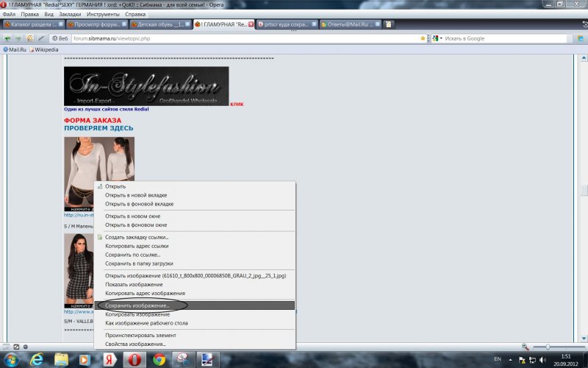Choose 'Открыть изображение (61610_t_800x800...)'
The width and height of the screenshot is (588, 368).
[195, 275]
